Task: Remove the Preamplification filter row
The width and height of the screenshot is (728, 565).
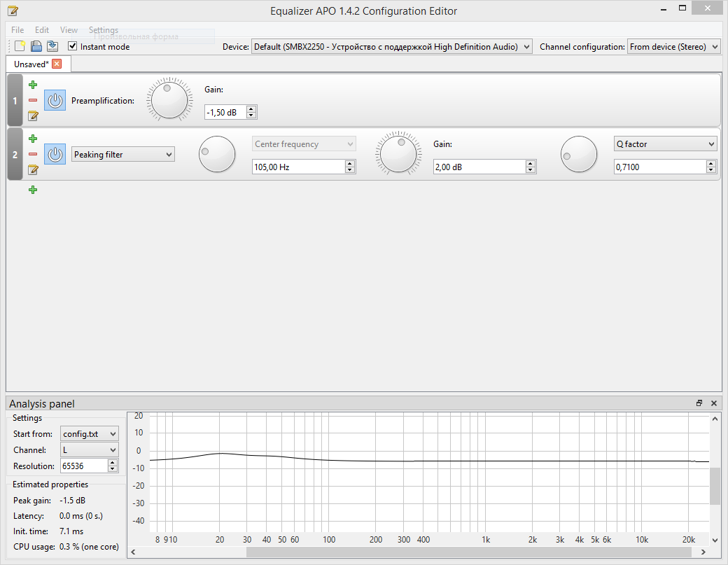Action: coord(33,100)
